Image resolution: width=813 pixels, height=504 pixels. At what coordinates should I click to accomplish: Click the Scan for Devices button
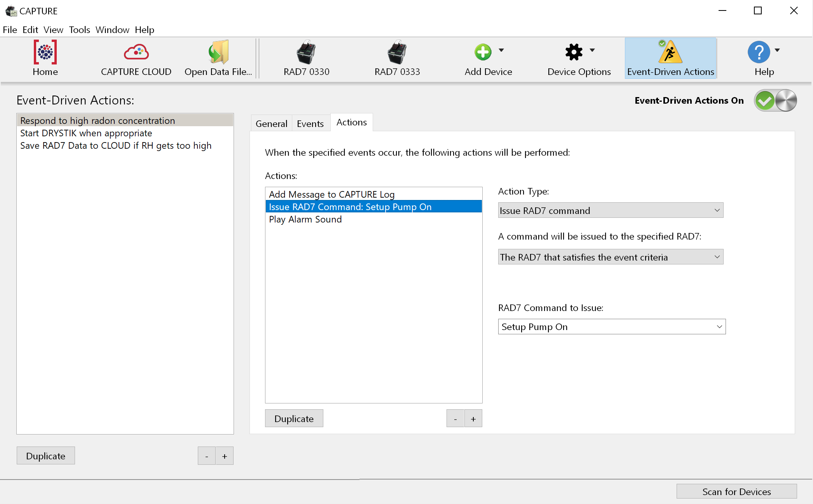[736, 492]
